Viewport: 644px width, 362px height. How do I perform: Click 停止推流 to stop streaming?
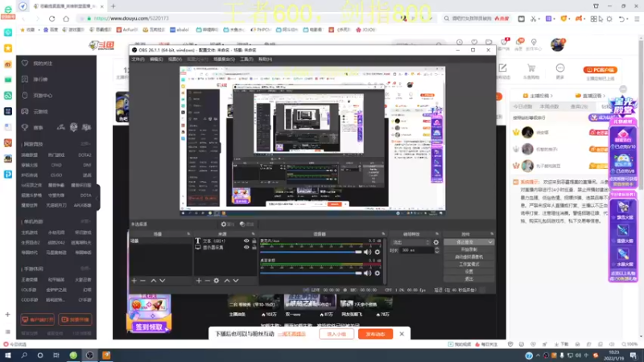tap(465, 242)
